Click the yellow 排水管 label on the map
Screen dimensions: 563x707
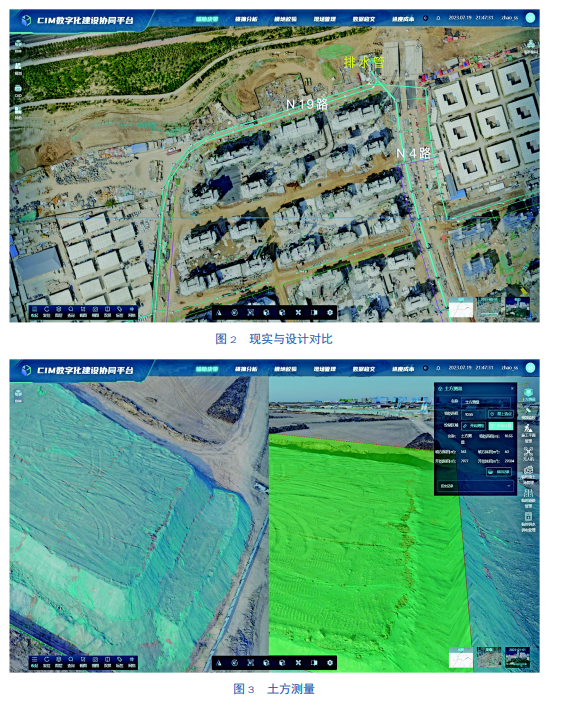364,62
